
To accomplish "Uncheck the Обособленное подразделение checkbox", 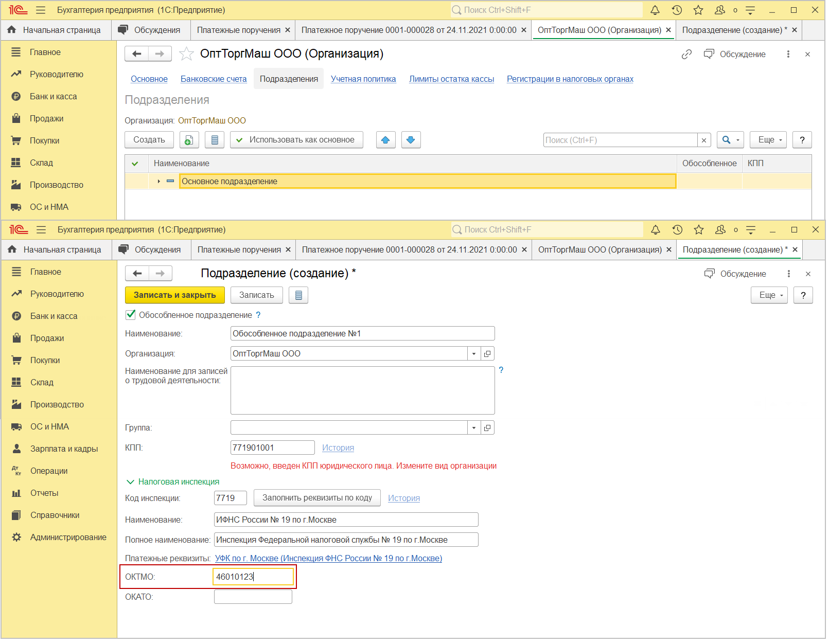I will [131, 315].
